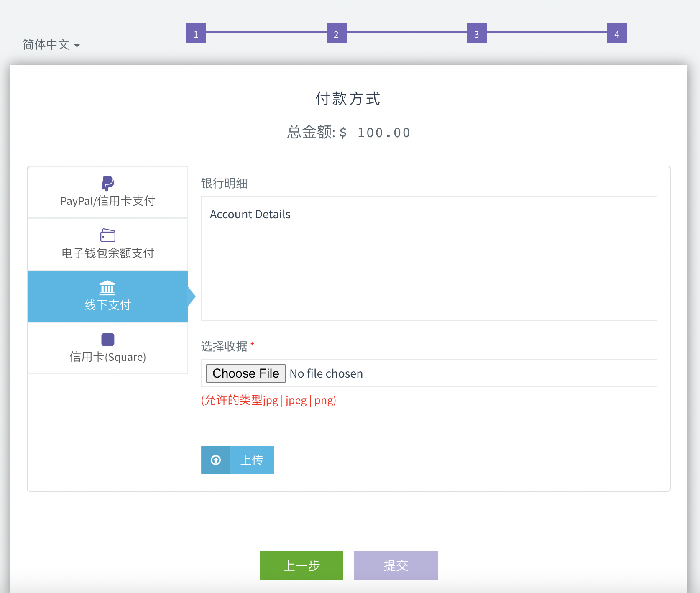The image size is (700, 593).
Task: Select the PayPal payment icon
Action: 107,183
